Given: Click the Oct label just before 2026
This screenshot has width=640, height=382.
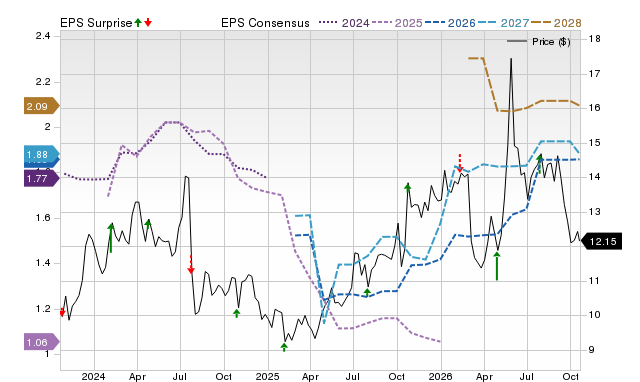Looking at the screenshot, I should click(x=396, y=376).
